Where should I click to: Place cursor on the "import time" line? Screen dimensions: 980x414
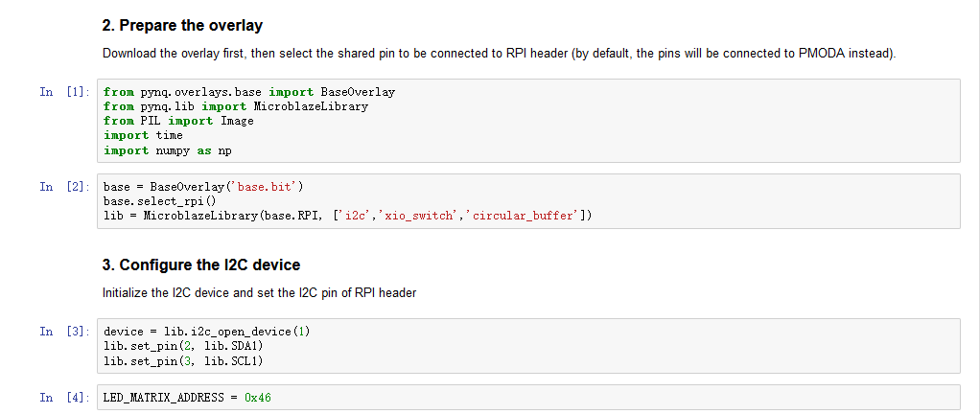pyautogui.click(x=143, y=135)
